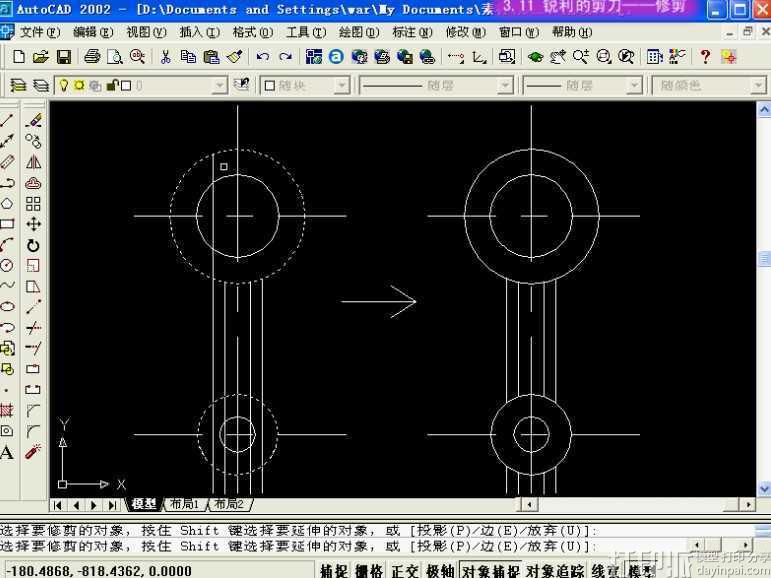Open the 标注(N) menu

point(412,32)
